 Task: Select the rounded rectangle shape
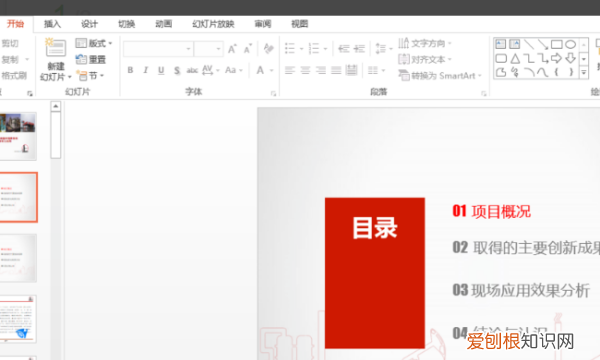[x=501, y=59]
